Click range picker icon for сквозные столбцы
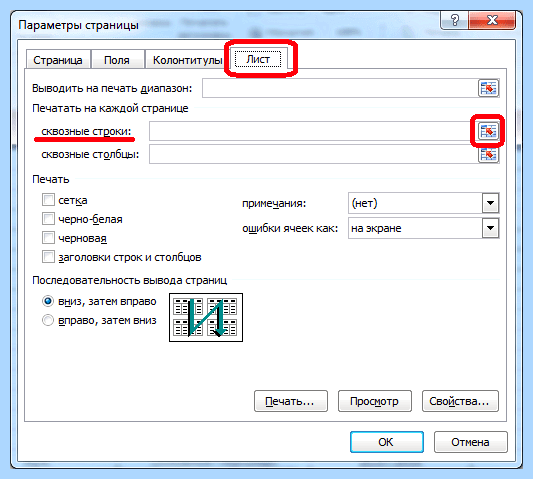Viewport: 533px width, 479px height. click(x=488, y=155)
